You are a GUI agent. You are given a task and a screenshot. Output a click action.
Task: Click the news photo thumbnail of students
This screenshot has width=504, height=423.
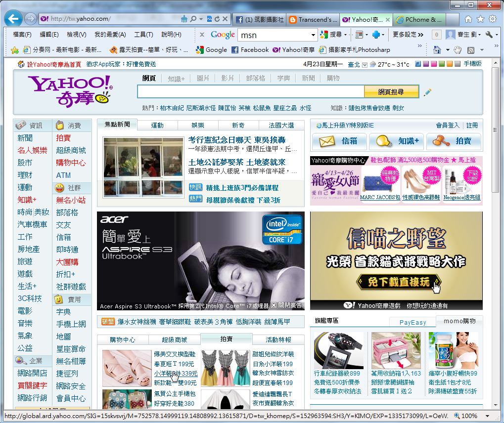[143, 167]
